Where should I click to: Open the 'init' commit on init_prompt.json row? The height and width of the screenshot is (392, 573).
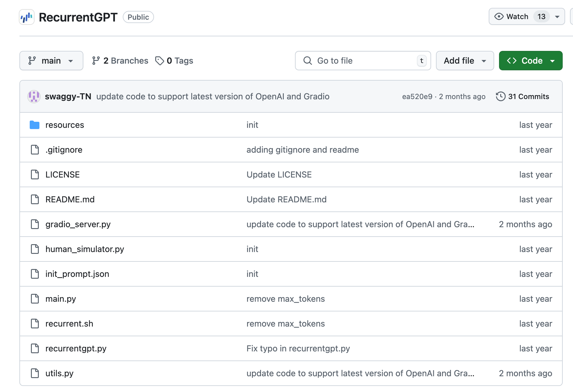(x=252, y=274)
